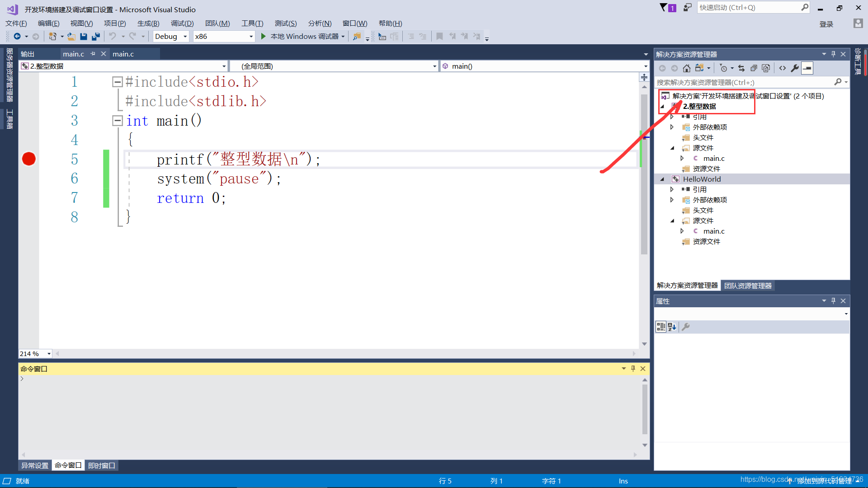Image resolution: width=868 pixels, height=488 pixels.
Task: Save the current file with floppy icon
Action: [x=83, y=36]
